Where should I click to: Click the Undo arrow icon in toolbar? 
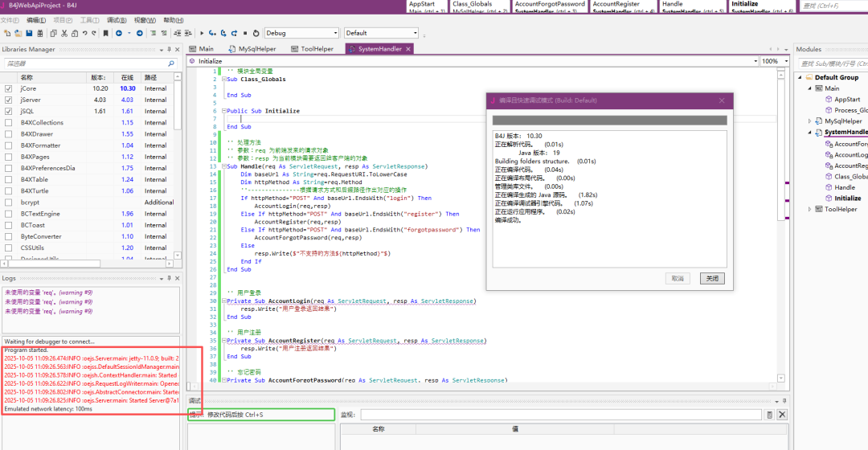[x=84, y=33]
